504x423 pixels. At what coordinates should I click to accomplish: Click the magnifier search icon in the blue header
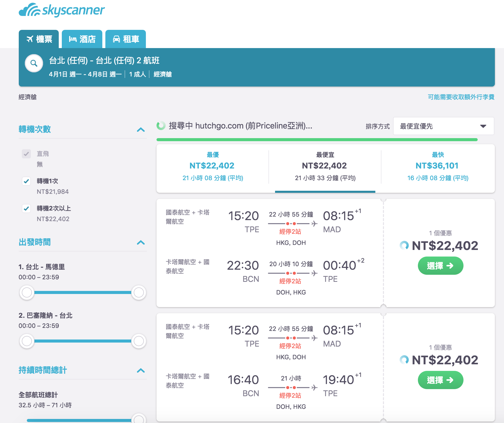(x=34, y=63)
